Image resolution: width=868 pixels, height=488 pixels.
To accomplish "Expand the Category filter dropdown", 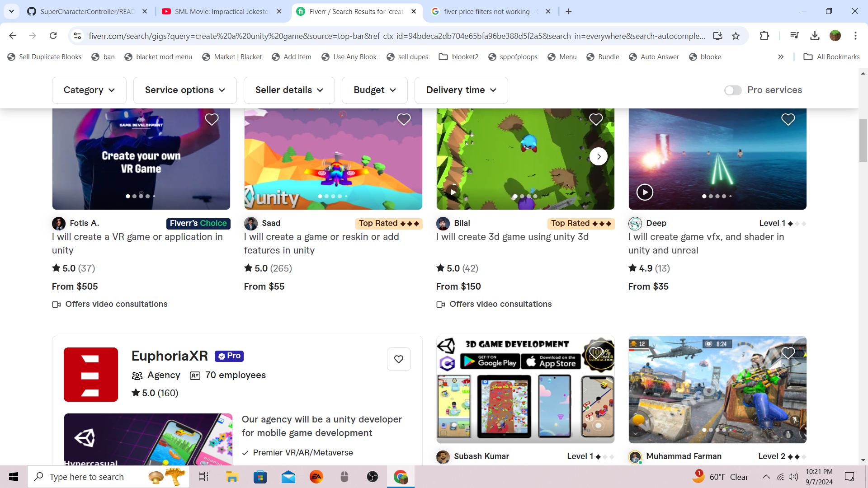I will pyautogui.click(x=89, y=90).
